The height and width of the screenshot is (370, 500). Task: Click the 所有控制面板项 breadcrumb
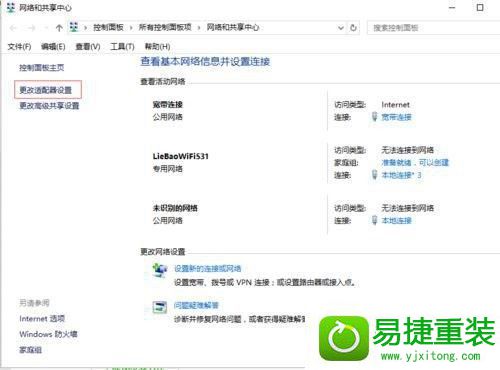[x=165, y=28]
